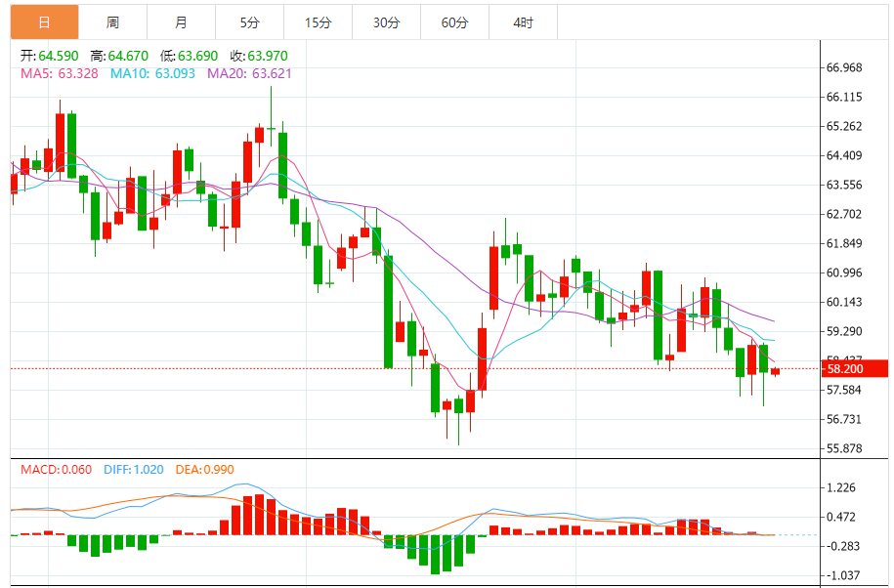Open the 60分 timeframe tab
The width and height of the screenshot is (894, 588).
(x=455, y=22)
